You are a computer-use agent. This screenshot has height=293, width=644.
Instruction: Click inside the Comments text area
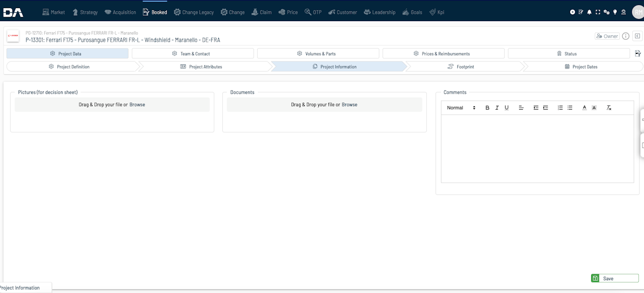pyautogui.click(x=537, y=149)
